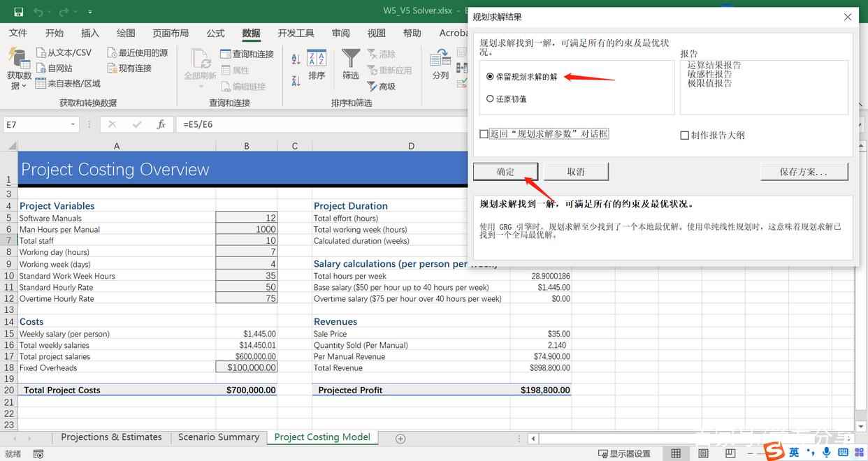
Task: Open the 排序 (Sort) dialog button
Action: tap(317, 65)
